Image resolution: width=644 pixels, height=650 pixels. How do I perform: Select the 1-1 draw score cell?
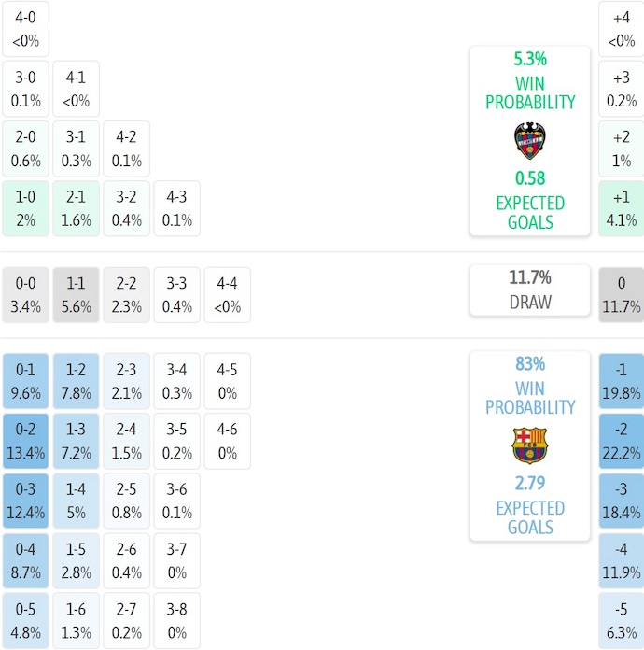click(x=77, y=294)
